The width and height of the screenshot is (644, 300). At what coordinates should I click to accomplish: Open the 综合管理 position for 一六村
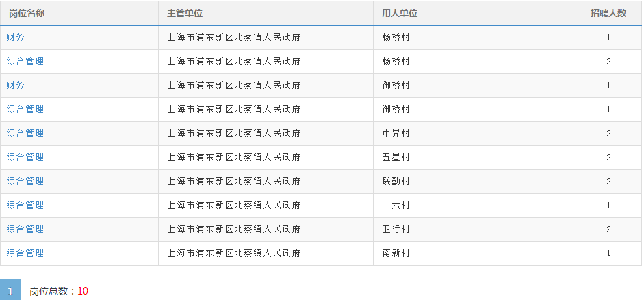tap(25, 205)
